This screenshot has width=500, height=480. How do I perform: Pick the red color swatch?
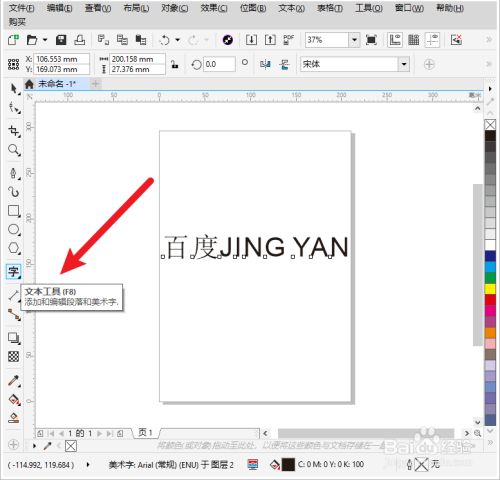click(490, 299)
